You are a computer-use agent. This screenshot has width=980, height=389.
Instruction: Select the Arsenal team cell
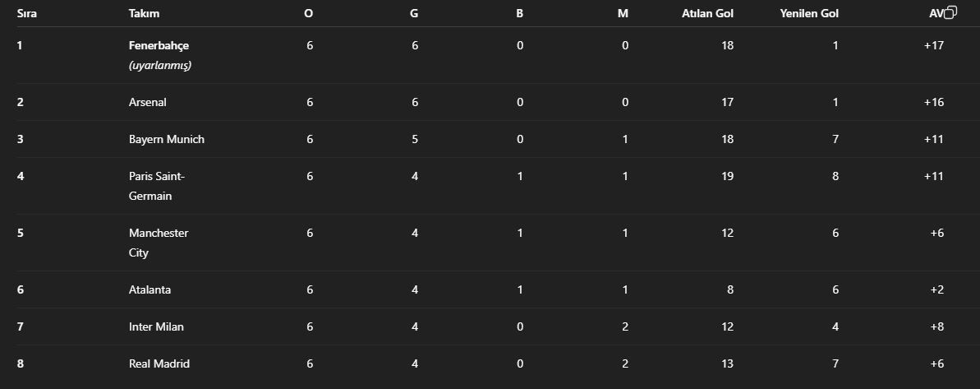click(148, 103)
